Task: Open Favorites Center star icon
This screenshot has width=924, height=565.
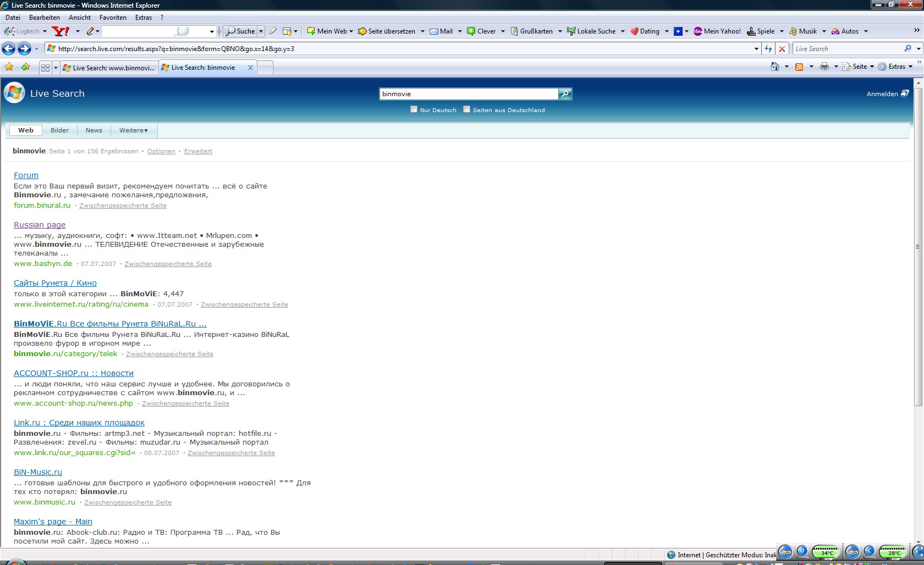Action: click(9, 67)
